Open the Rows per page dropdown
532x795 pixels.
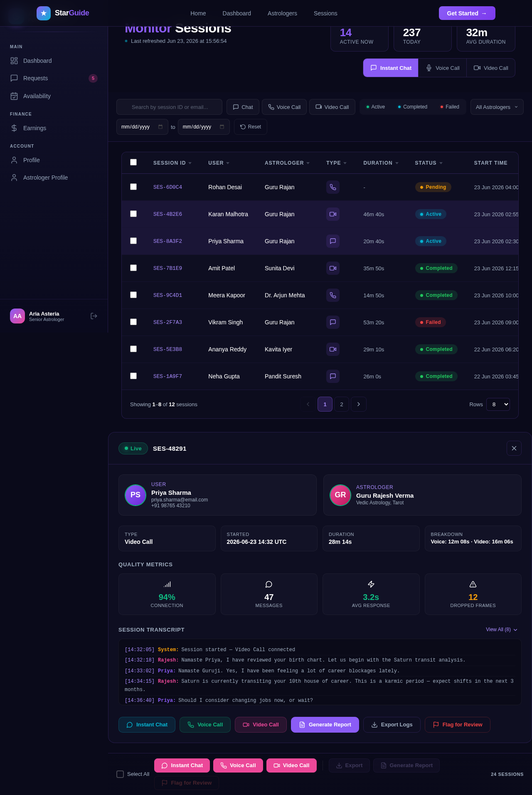tap(498, 404)
